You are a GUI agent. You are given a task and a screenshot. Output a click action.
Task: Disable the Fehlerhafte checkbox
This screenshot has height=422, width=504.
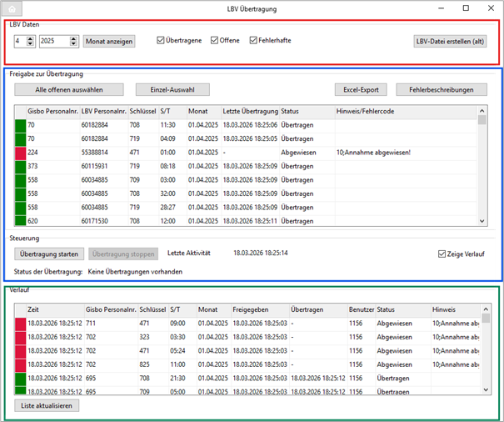pos(252,40)
